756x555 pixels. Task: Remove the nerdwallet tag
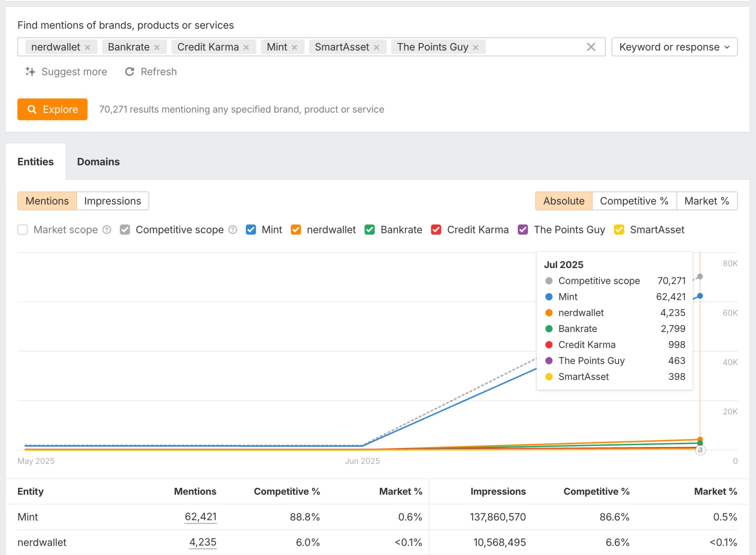point(88,47)
